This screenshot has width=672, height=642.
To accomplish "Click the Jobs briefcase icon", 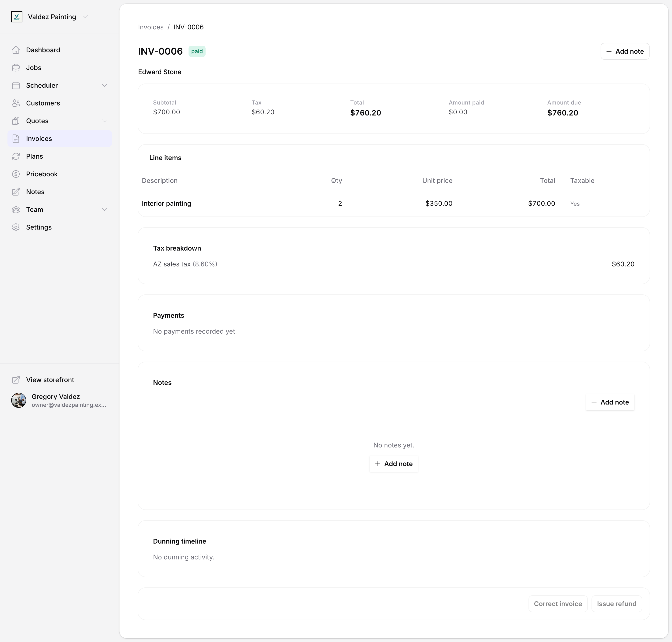I will (16, 68).
